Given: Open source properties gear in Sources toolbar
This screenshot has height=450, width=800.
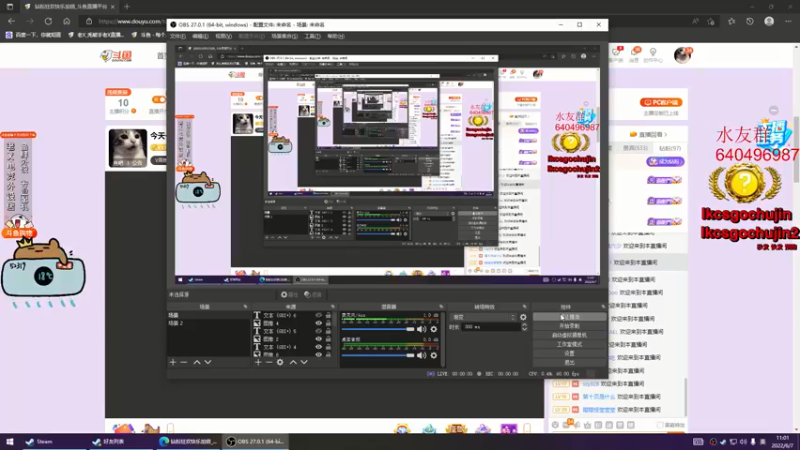Looking at the screenshot, I should tap(280, 362).
